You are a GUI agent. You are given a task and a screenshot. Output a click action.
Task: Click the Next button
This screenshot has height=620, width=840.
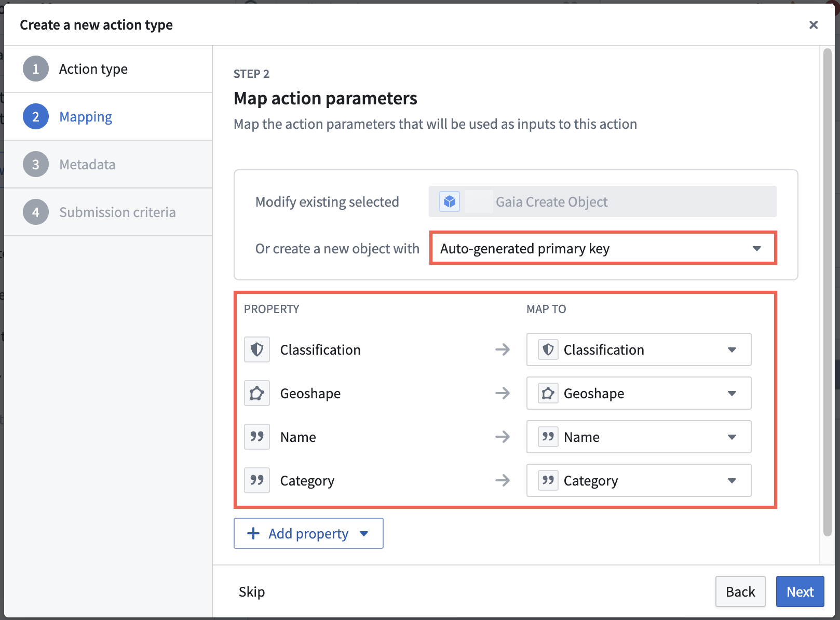pos(800,591)
